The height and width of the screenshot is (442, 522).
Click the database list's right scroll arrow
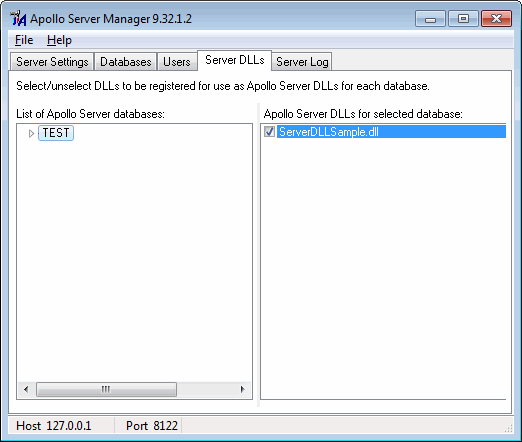tap(243, 389)
